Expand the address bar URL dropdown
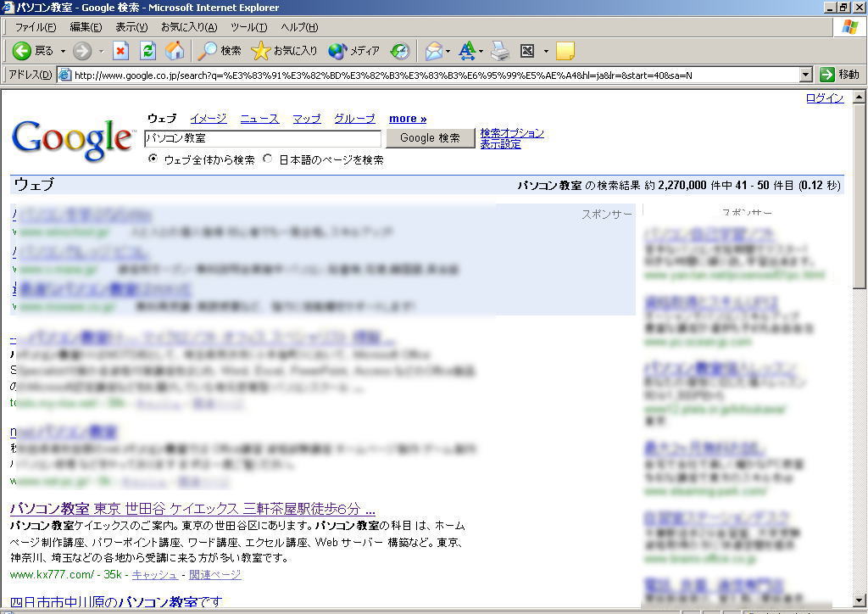868x614 pixels. (x=806, y=75)
